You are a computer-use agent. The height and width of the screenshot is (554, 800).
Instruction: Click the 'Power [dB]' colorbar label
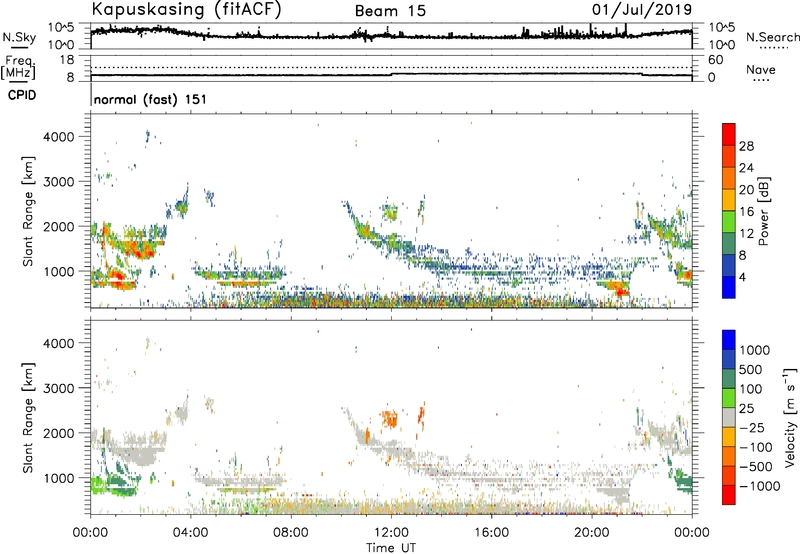pos(764,211)
